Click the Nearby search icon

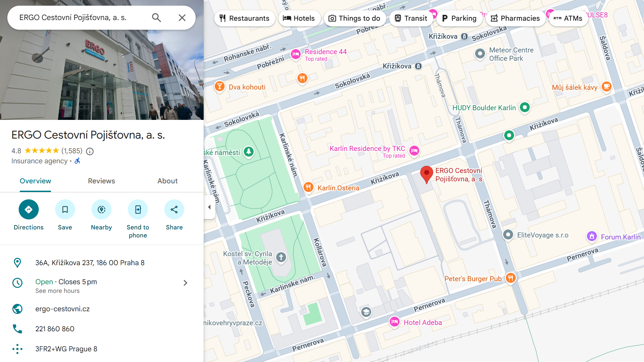coord(101,209)
